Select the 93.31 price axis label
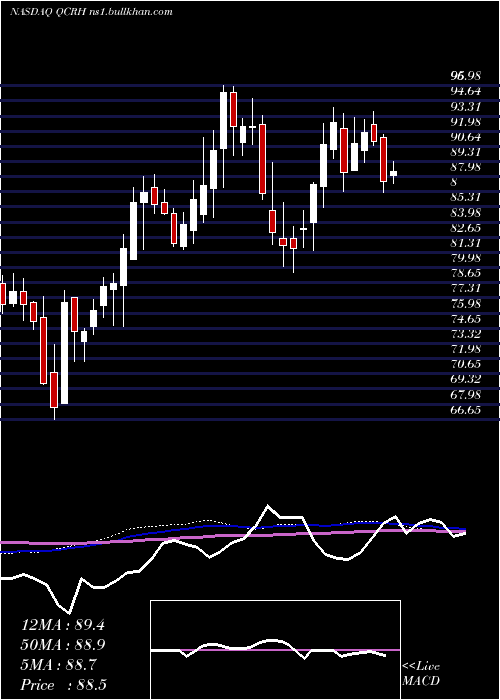This screenshot has width=500, height=700. 466,107
